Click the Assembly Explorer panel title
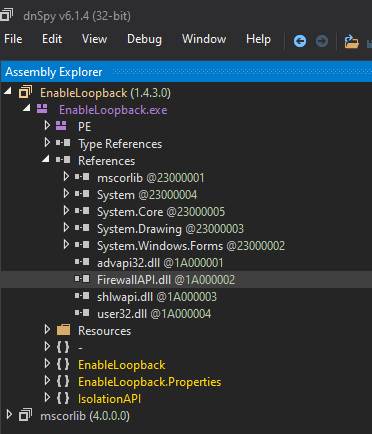The height and width of the screenshot is (434, 372). (54, 72)
